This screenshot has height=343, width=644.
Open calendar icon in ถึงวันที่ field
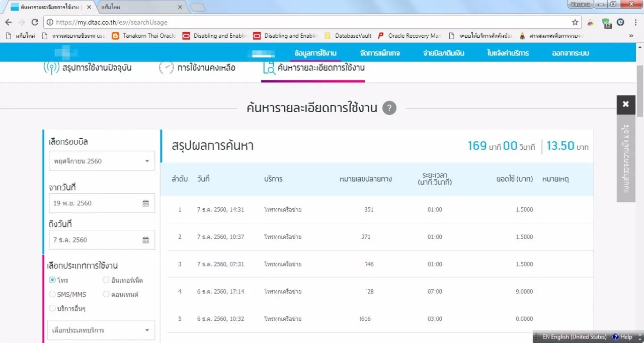tap(145, 240)
